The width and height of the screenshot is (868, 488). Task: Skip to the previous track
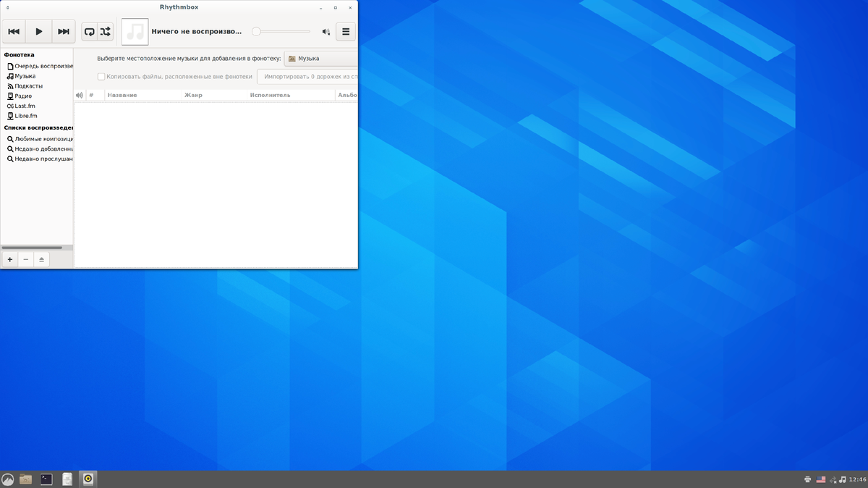tap(14, 32)
